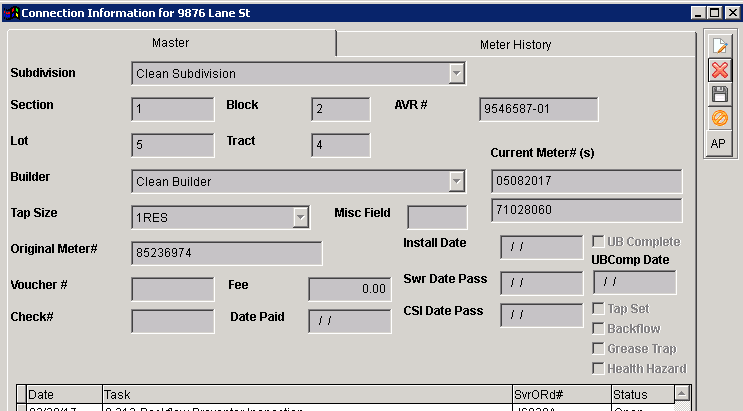Viewport: 743px width, 411px height.
Task: Maximize the Connection Information window
Action: 714,13
